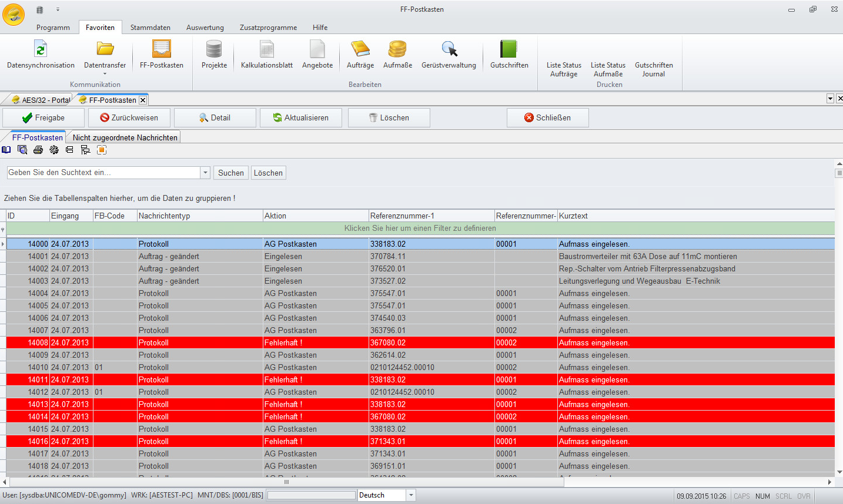Screen dimensions: 843x504
Task: Switch to the Stammdaten ribbon tab
Action: click(x=150, y=28)
